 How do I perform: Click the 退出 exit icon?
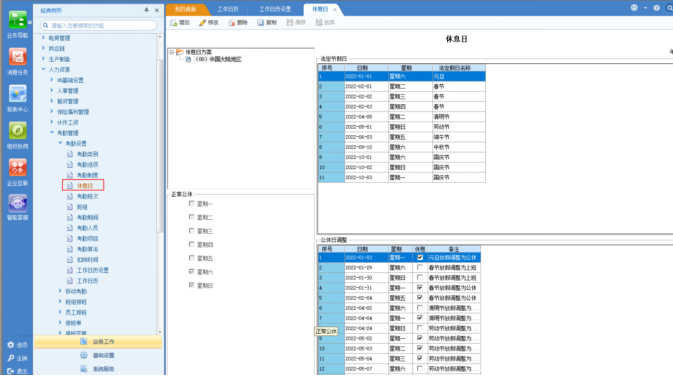[11, 371]
